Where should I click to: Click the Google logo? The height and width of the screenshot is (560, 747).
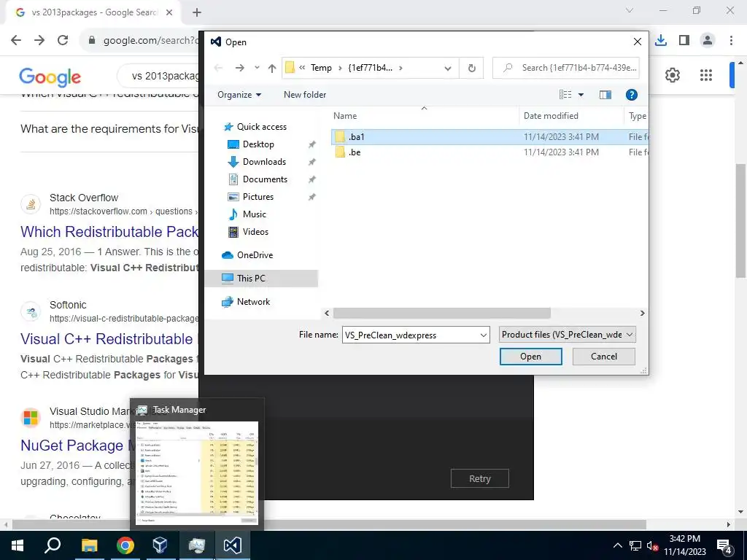50,77
